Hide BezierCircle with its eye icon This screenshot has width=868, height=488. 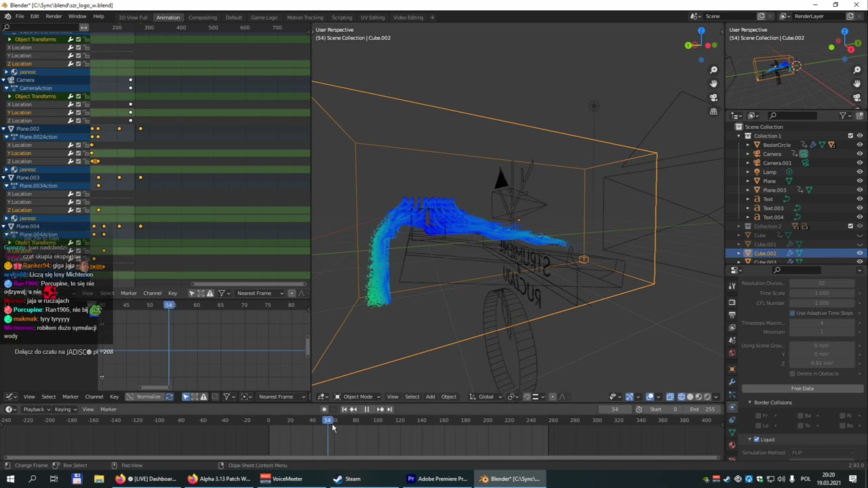point(859,145)
